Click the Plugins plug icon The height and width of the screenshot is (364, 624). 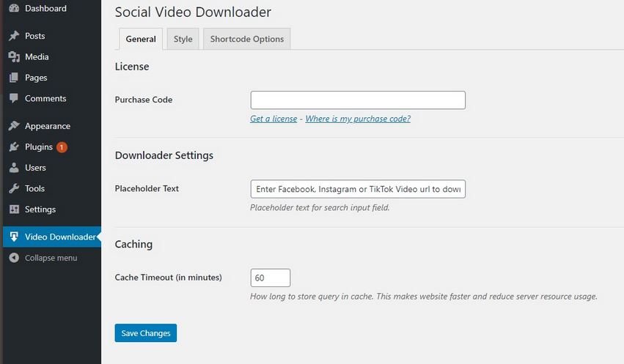point(14,146)
